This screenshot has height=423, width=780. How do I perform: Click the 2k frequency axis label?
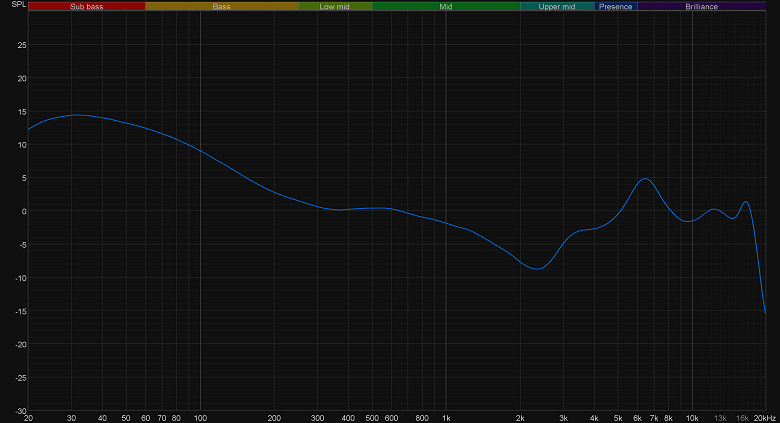point(520,418)
